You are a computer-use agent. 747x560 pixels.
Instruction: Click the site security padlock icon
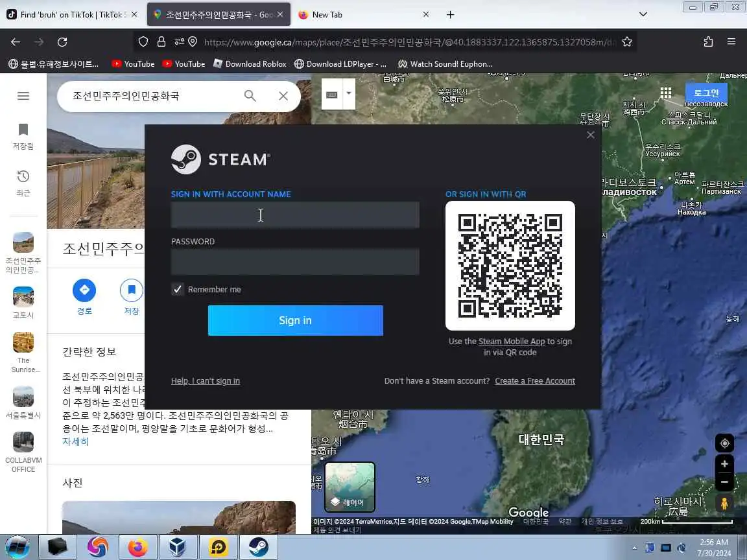pyautogui.click(x=161, y=42)
